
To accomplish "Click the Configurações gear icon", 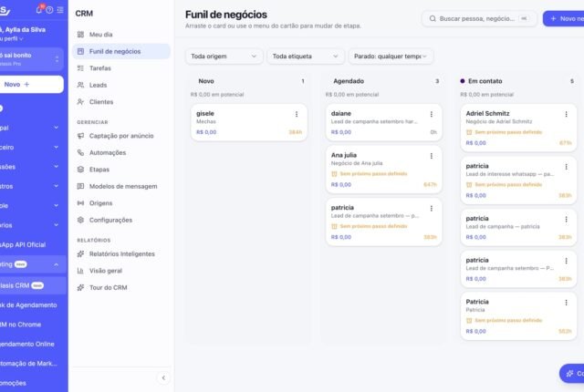I will tap(80, 220).
